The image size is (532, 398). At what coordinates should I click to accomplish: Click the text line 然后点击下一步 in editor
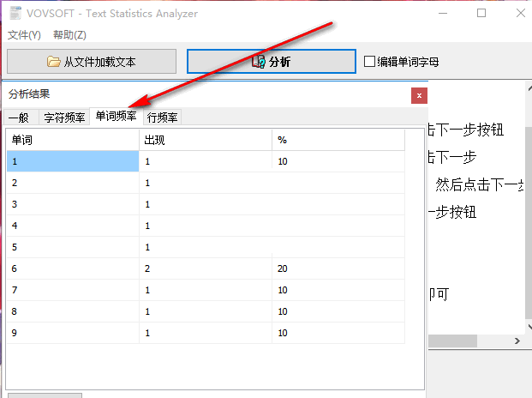tap(480, 184)
